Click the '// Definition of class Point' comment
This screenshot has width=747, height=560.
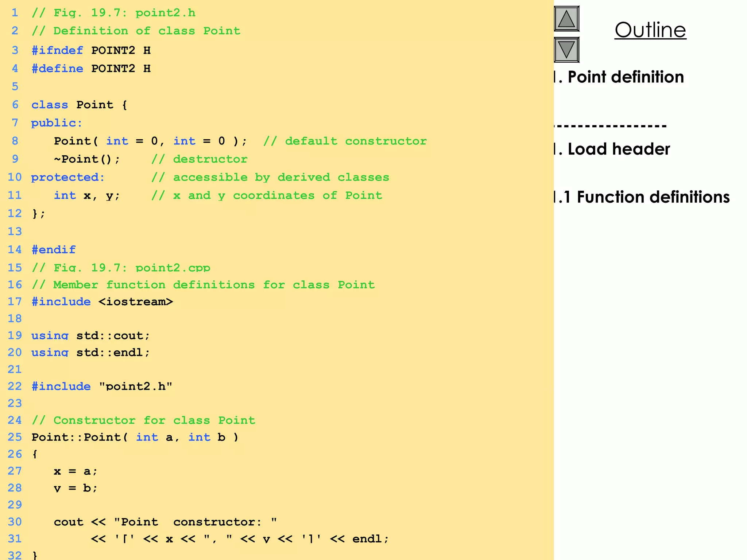tap(136, 31)
